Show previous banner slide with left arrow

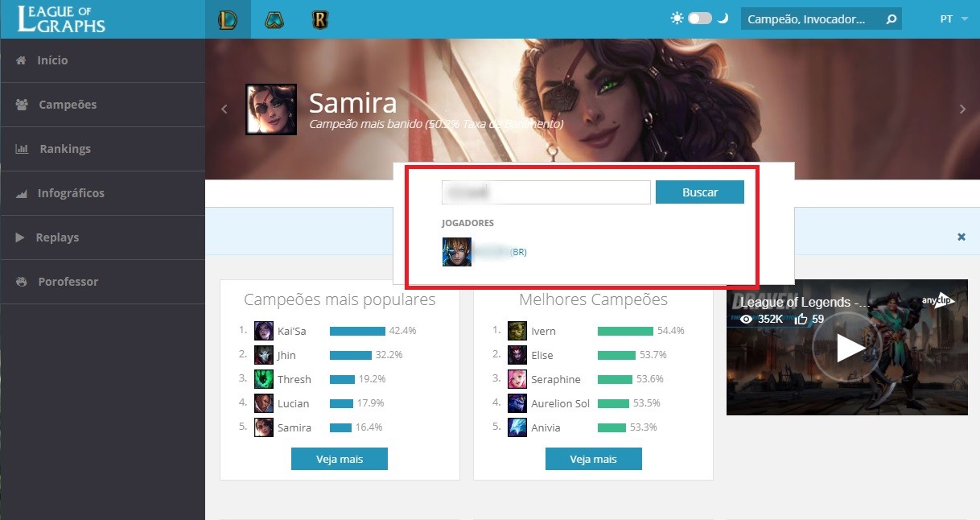click(x=225, y=109)
